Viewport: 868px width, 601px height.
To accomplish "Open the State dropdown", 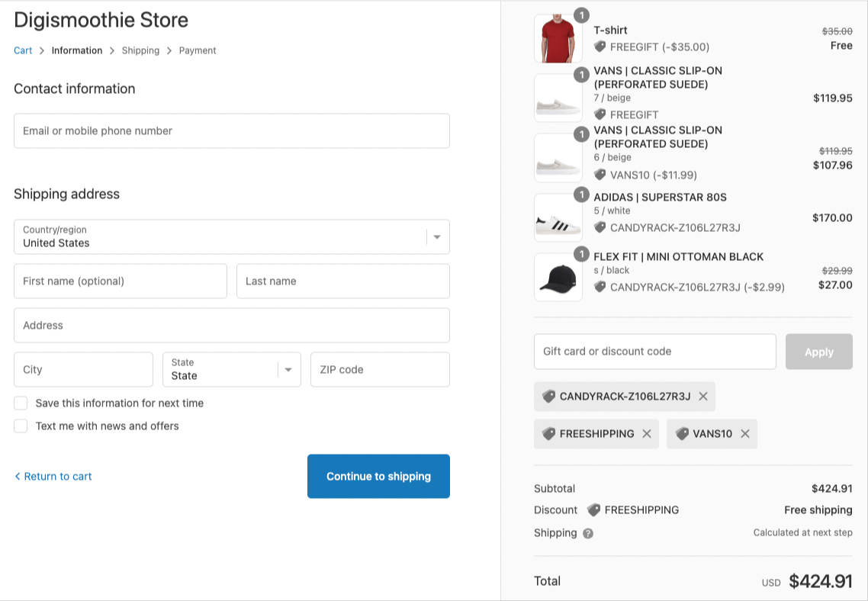I will [x=231, y=370].
